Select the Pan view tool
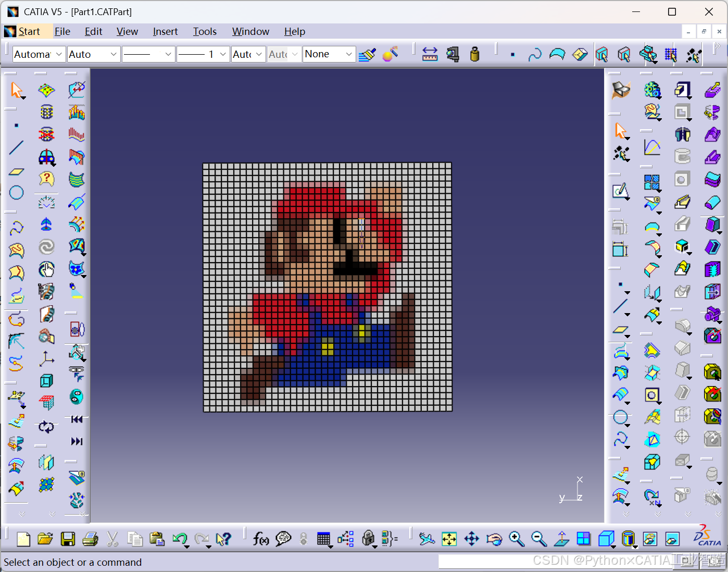Screen dimensions: 728x572 click(472, 539)
